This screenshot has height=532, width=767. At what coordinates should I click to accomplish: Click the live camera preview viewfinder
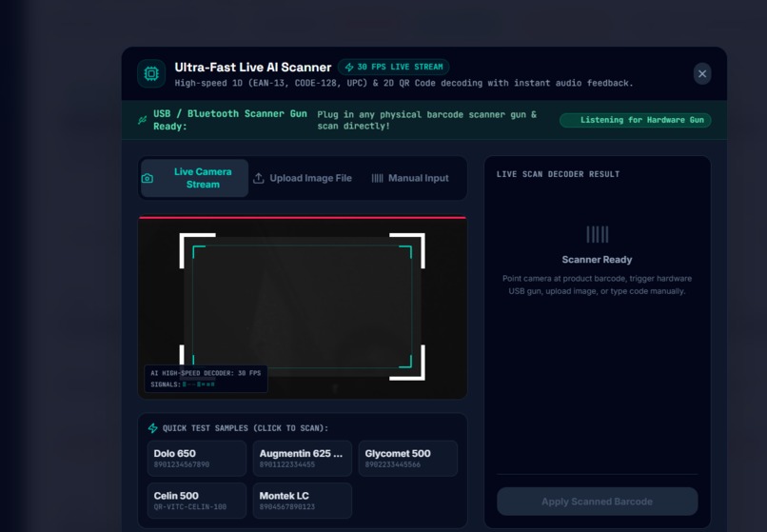coord(303,307)
